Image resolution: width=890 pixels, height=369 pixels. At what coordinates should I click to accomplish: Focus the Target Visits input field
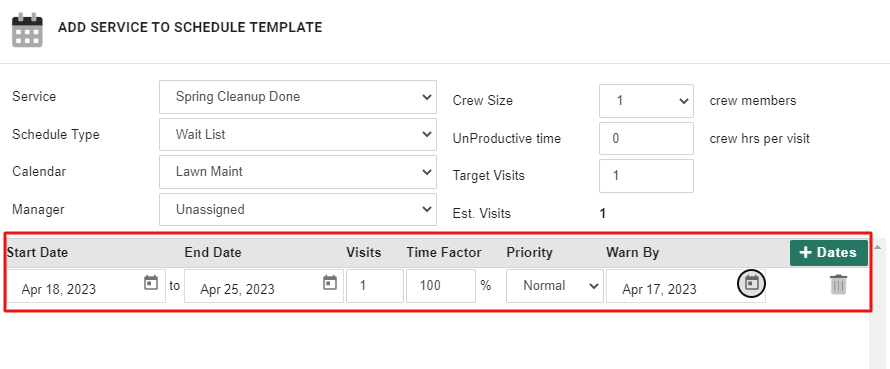point(646,175)
